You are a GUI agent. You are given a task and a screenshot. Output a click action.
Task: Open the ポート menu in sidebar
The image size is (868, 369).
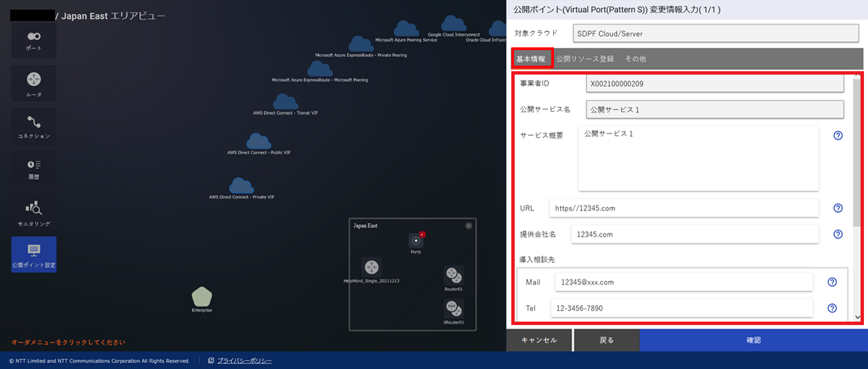34,40
